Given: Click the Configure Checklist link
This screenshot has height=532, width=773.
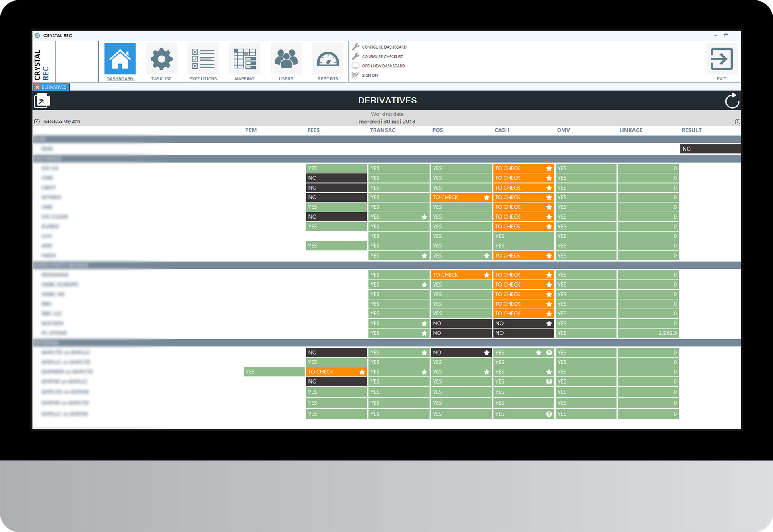Looking at the screenshot, I should (382, 56).
